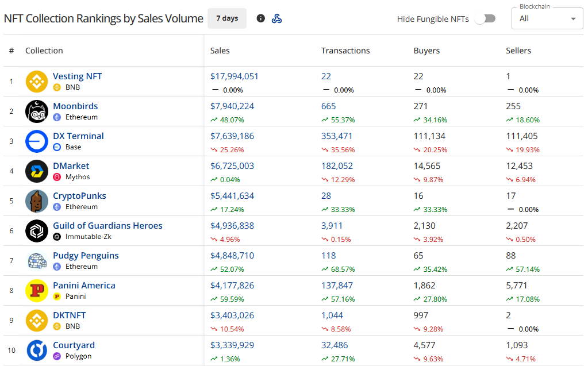
Task: Click the Panini America logo icon
Action: click(x=37, y=291)
